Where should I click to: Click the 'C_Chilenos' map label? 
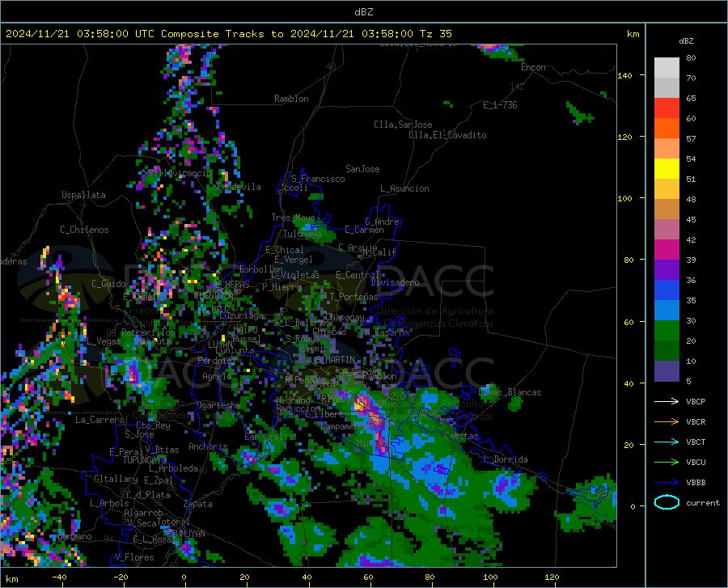(84, 230)
